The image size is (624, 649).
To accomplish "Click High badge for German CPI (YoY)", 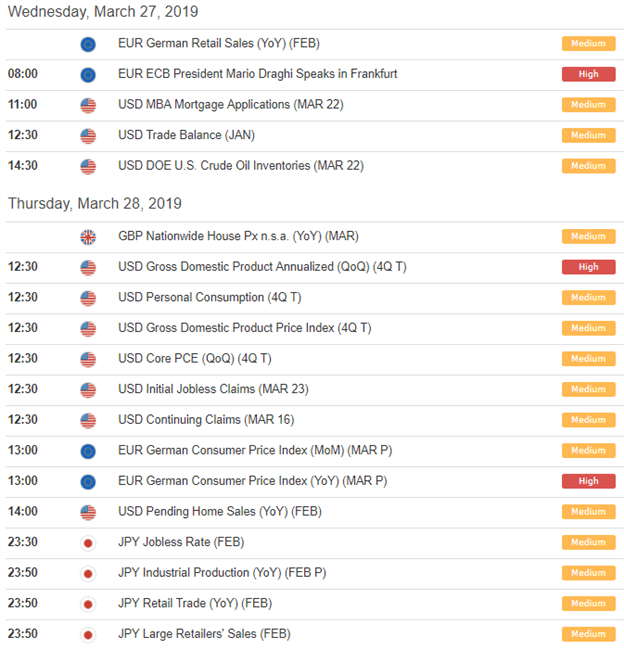I will pyautogui.click(x=588, y=481).
